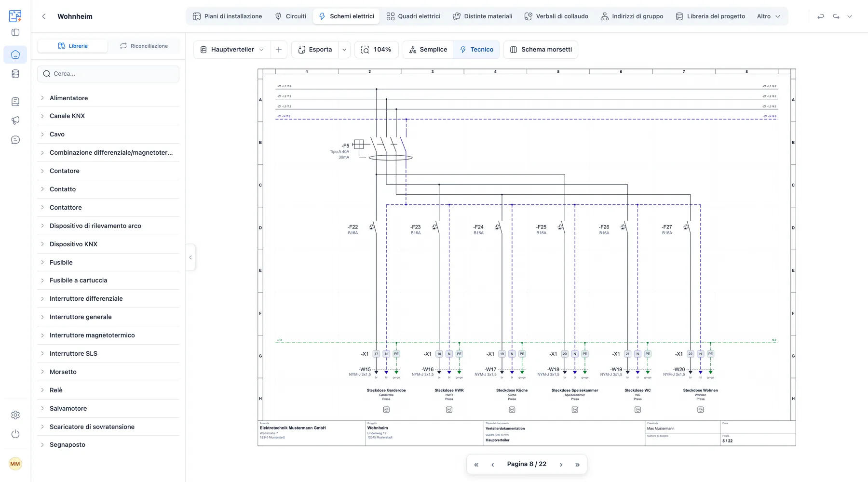Focus the Cerca search field
The image size is (868, 482).
coord(108,74)
